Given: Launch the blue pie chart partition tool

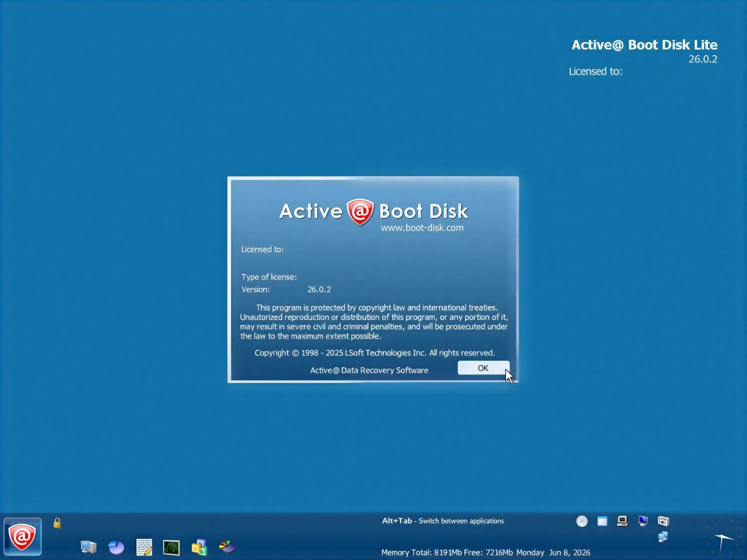Looking at the screenshot, I should 116,547.
